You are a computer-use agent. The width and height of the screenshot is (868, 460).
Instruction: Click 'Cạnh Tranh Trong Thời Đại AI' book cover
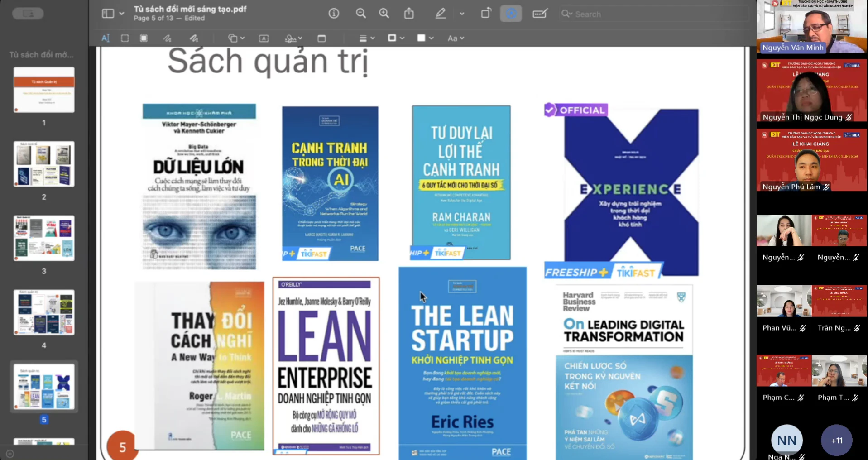[x=330, y=183]
